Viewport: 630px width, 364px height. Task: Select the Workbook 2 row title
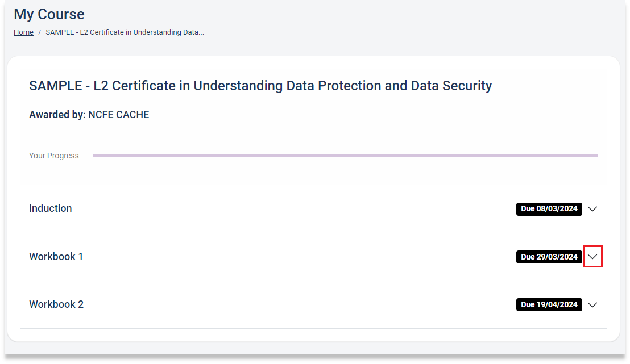[56, 304]
